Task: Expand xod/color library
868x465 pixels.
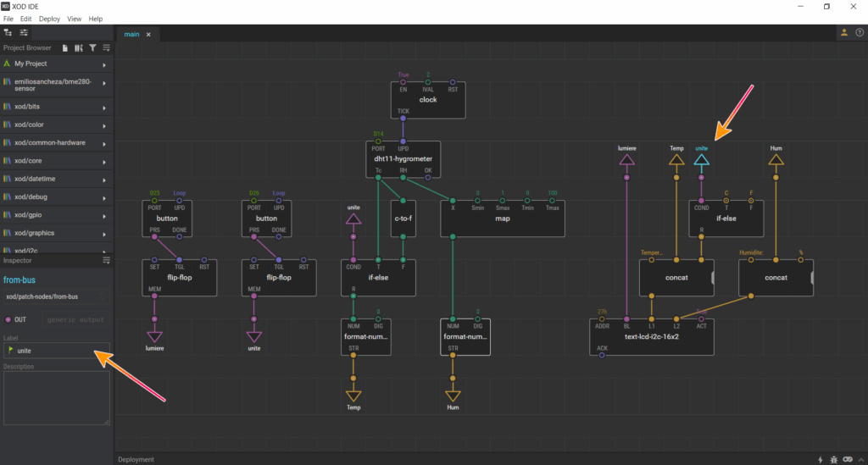Action: point(103,125)
